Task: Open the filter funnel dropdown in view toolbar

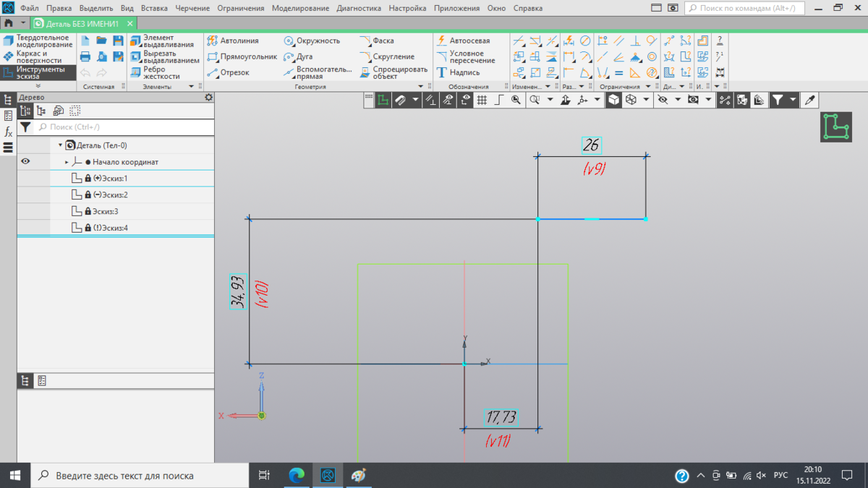Action: click(x=793, y=100)
